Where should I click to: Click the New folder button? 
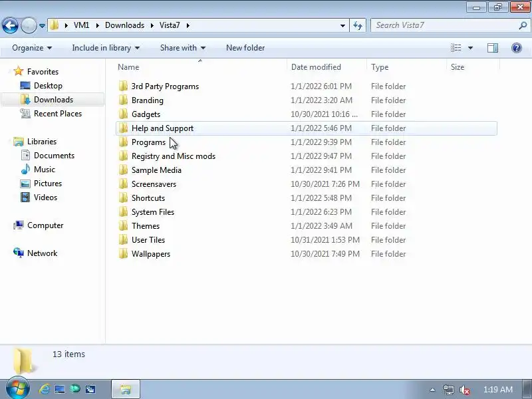[245, 48]
